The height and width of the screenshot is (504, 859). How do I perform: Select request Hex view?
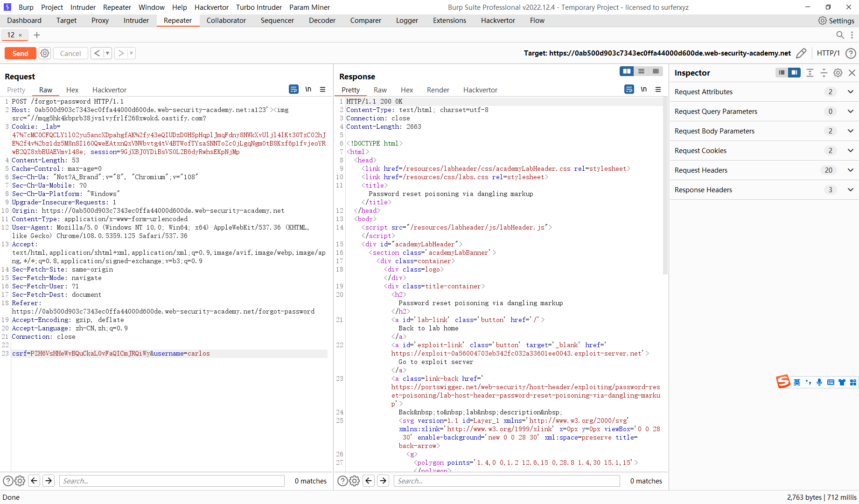[72, 90]
